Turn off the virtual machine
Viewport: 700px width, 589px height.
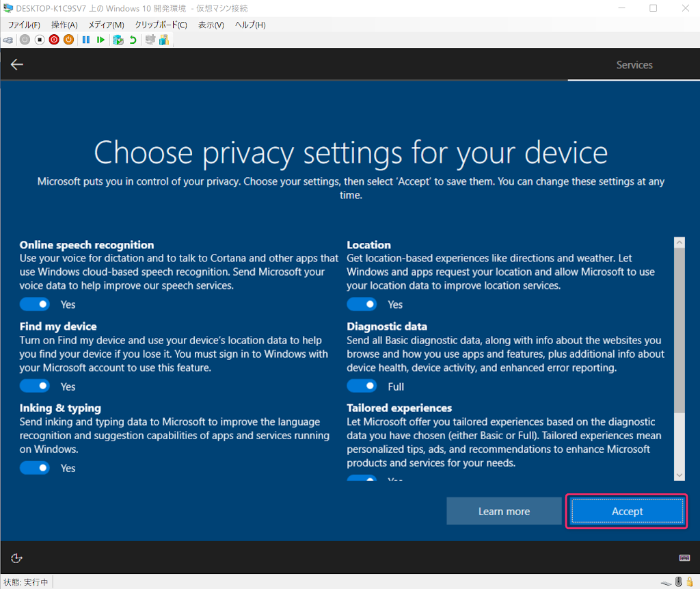click(40, 40)
